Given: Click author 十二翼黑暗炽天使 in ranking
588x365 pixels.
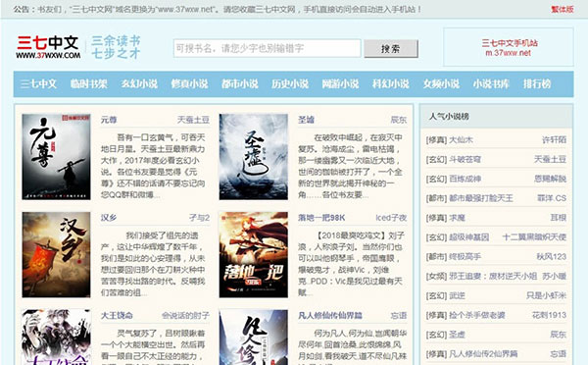Looking at the screenshot, I should (x=534, y=237).
